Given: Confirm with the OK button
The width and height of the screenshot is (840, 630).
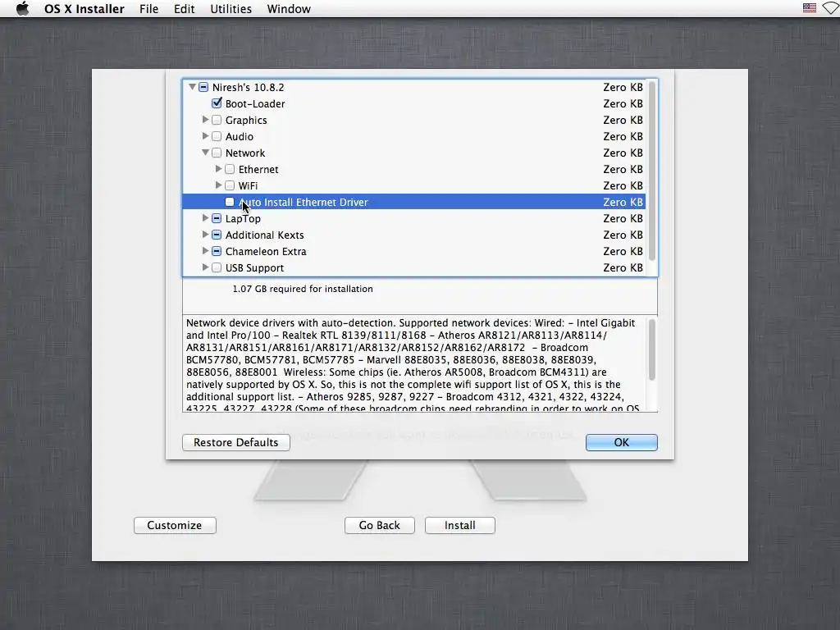Looking at the screenshot, I should click(x=622, y=442).
